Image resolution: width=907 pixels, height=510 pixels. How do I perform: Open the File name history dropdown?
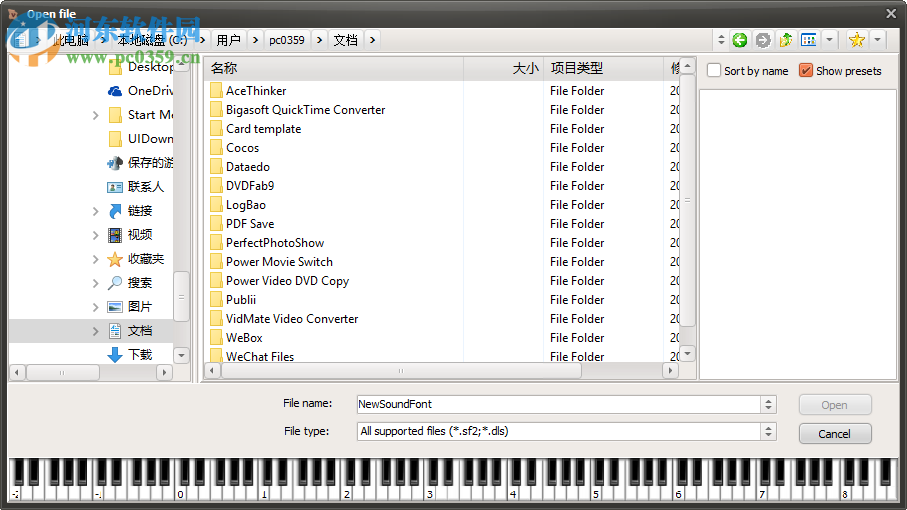[768, 404]
